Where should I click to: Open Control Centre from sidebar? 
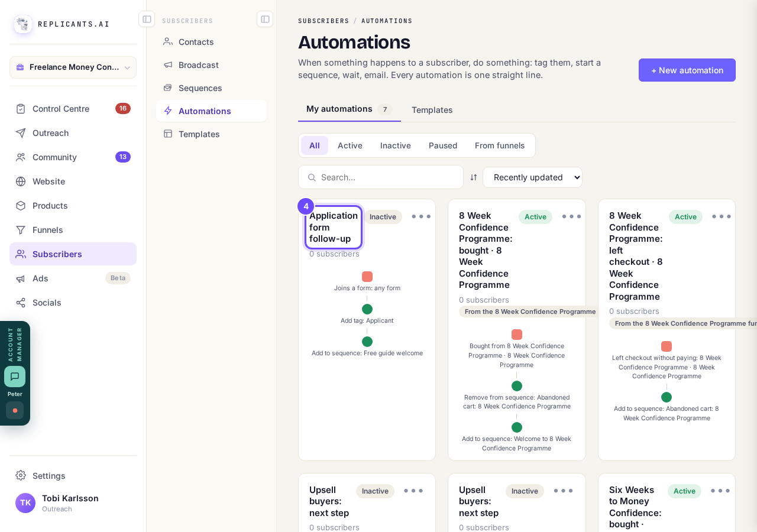73,109
